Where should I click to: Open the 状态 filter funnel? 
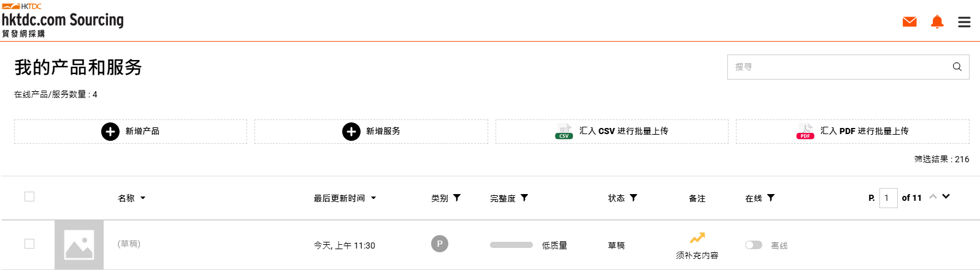(634, 198)
